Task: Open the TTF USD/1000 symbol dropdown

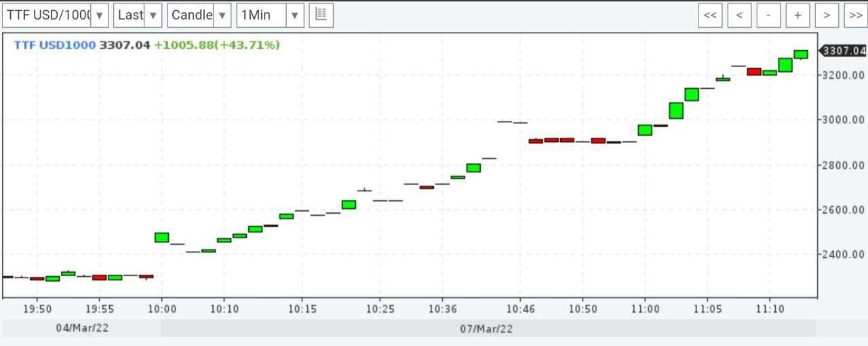Action: [56, 15]
